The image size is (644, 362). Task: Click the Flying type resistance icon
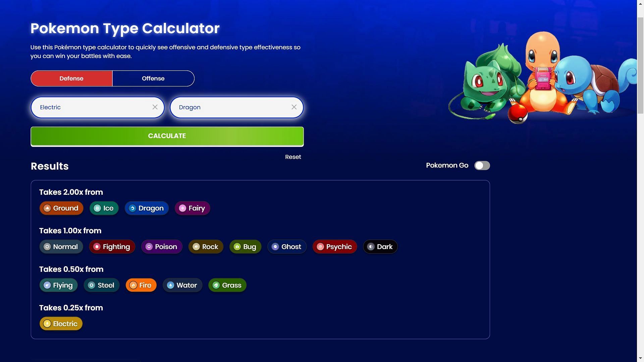47,285
